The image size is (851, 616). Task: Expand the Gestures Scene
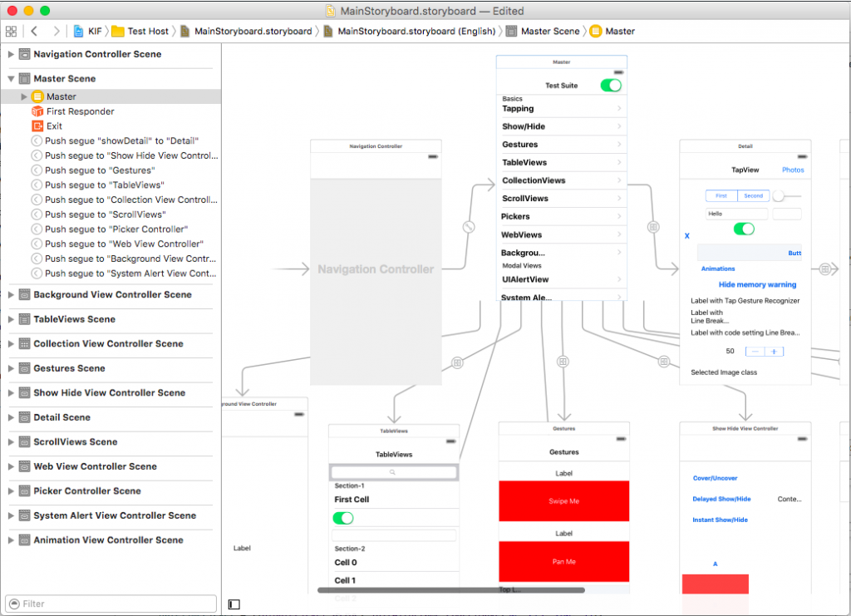pos(11,368)
